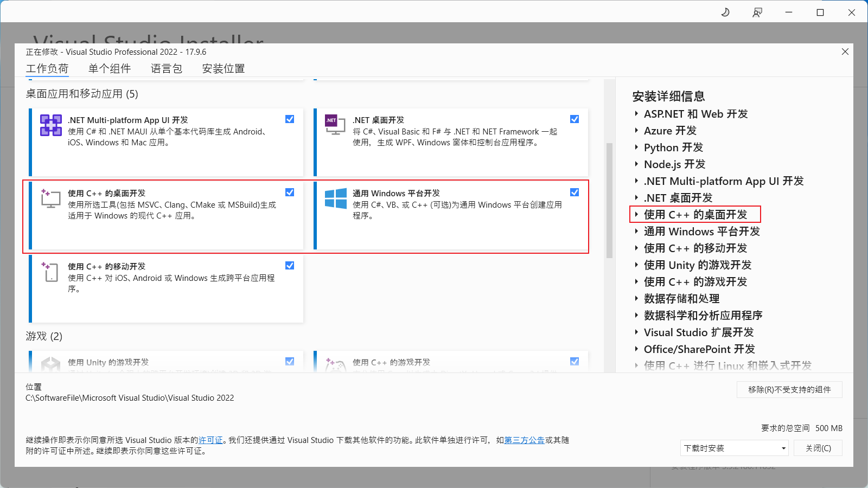Expand Office/SharePoint 开发 details
Image resolution: width=868 pixels, height=488 pixels.
636,349
